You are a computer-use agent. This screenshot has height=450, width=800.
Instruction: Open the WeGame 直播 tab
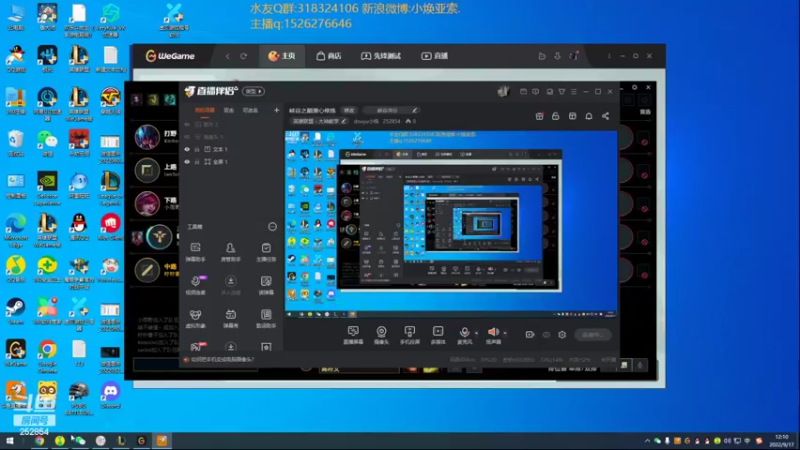coord(435,56)
